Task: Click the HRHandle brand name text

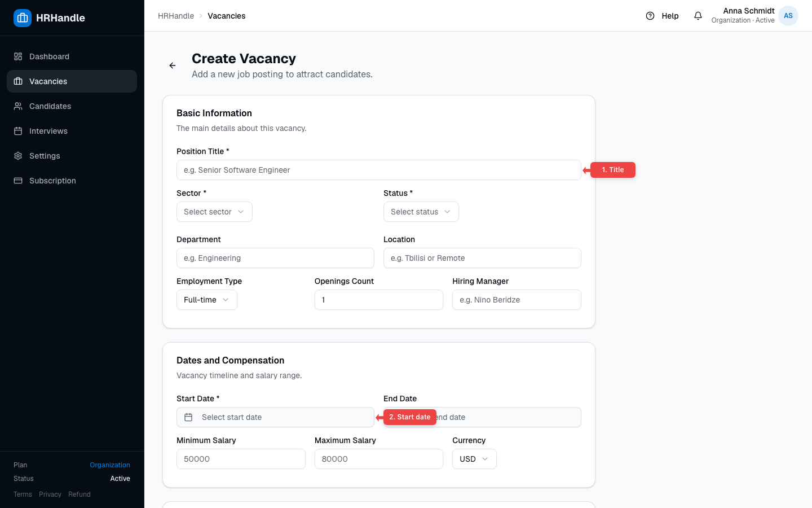Action: tap(60, 18)
